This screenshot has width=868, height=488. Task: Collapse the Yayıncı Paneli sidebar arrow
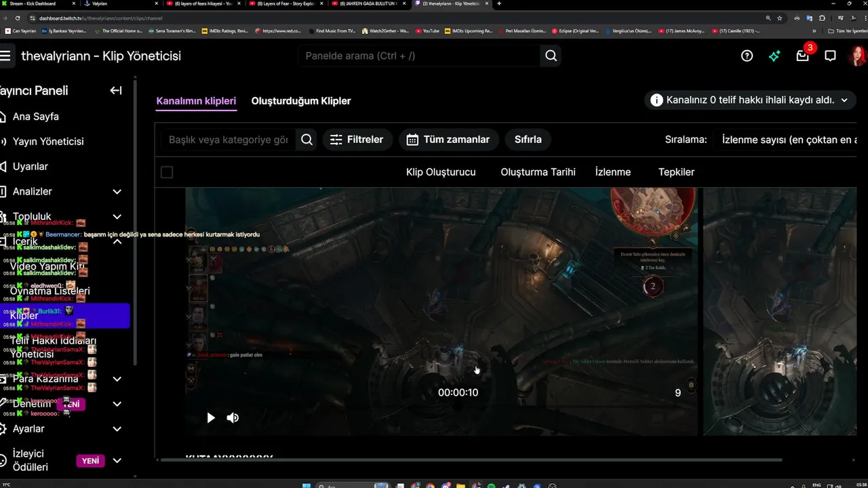click(116, 90)
